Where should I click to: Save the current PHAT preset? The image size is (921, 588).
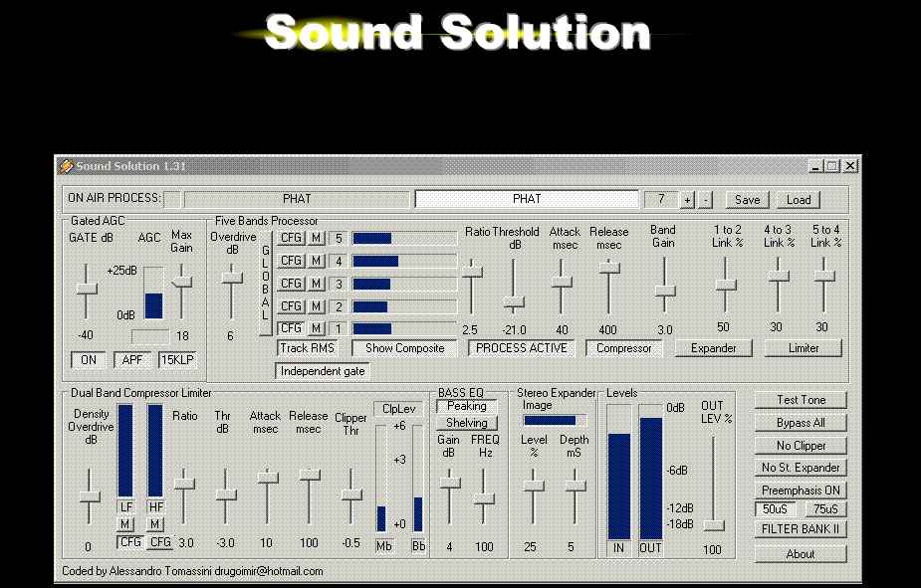point(747,198)
